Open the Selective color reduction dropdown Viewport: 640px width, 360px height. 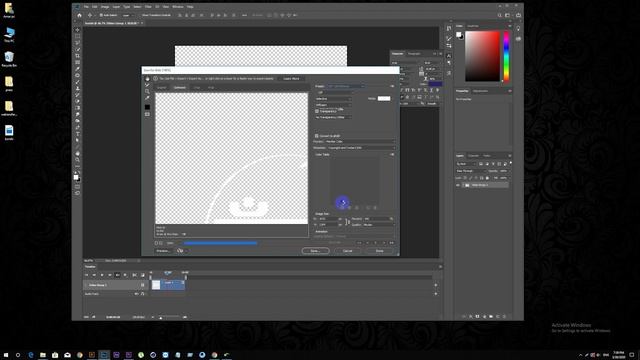(x=333, y=99)
